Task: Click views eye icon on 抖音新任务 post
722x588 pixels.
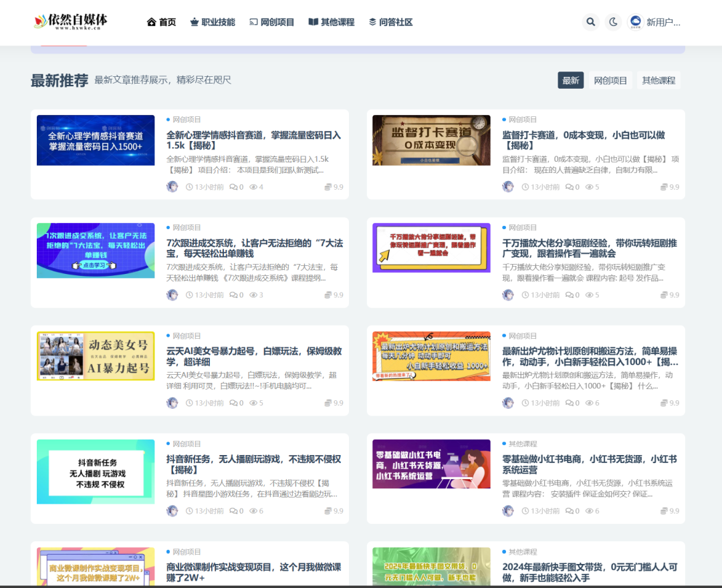Action: click(x=253, y=511)
